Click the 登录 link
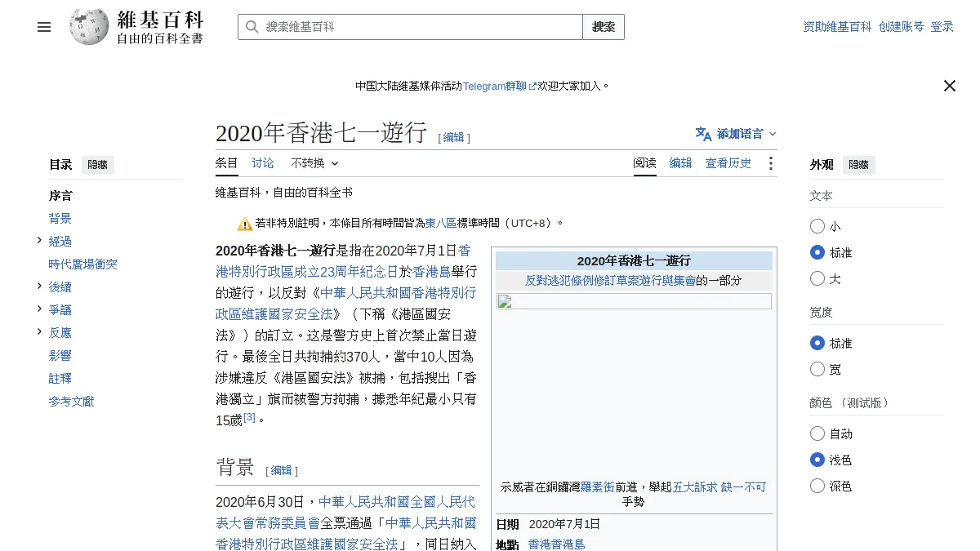The width and height of the screenshot is (980, 551). (942, 27)
